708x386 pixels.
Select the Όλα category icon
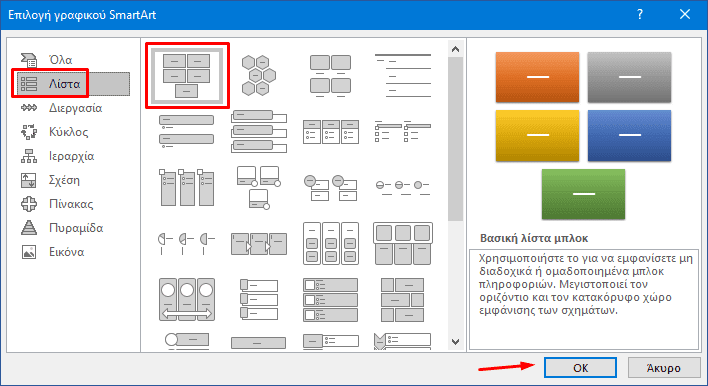(x=29, y=60)
